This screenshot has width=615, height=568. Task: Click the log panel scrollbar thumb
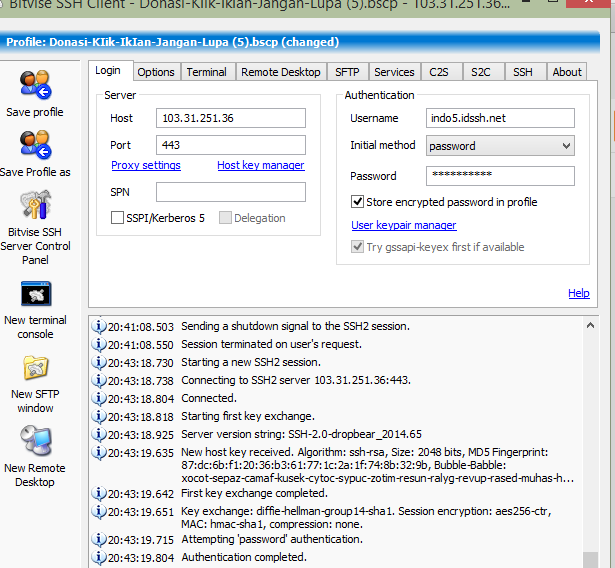pyautogui.click(x=590, y=560)
